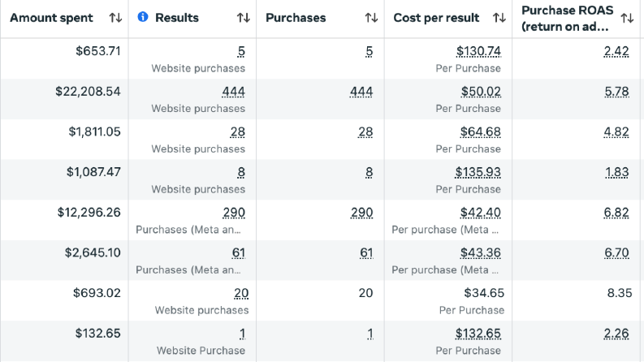
Task: Sort by Purchases arrows icon
Action: tap(371, 18)
